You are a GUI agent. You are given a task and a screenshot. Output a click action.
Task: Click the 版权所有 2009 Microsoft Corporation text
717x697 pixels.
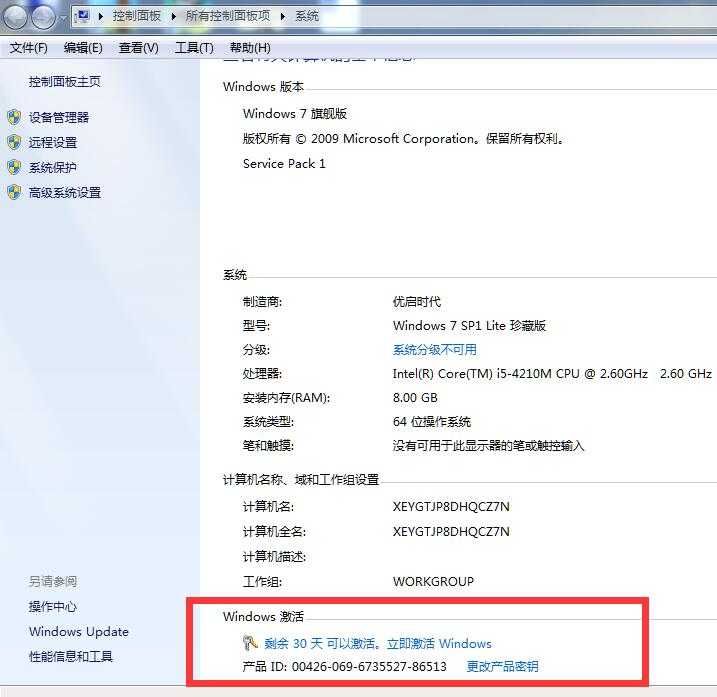(404, 139)
